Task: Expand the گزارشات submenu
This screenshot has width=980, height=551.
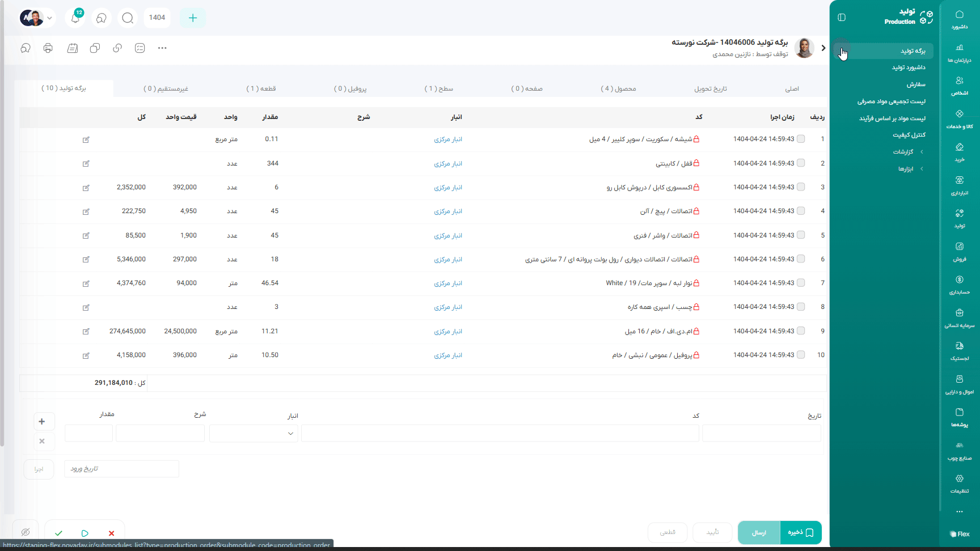Action: click(x=908, y=152)
